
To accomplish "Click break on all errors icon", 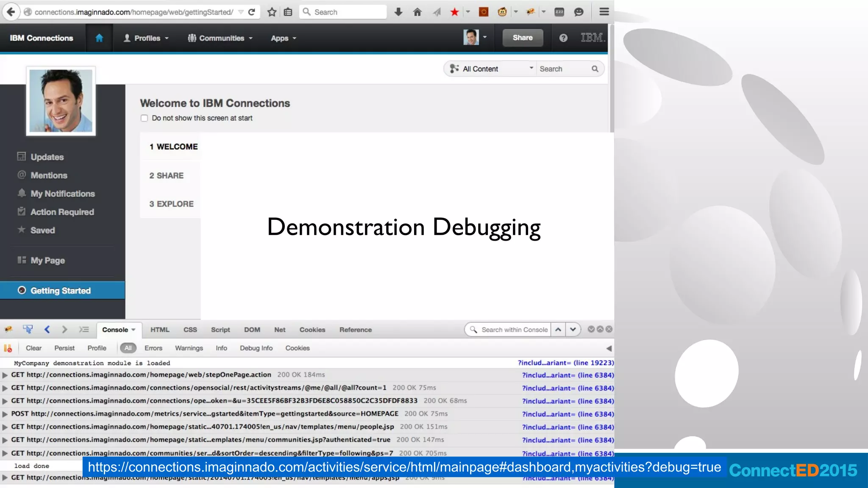I will click(8, 348).
